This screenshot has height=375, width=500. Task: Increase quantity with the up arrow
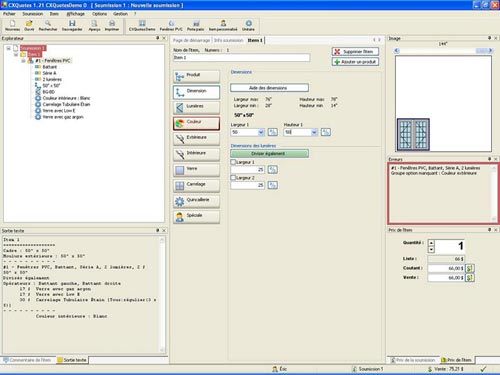pos(431,243)
